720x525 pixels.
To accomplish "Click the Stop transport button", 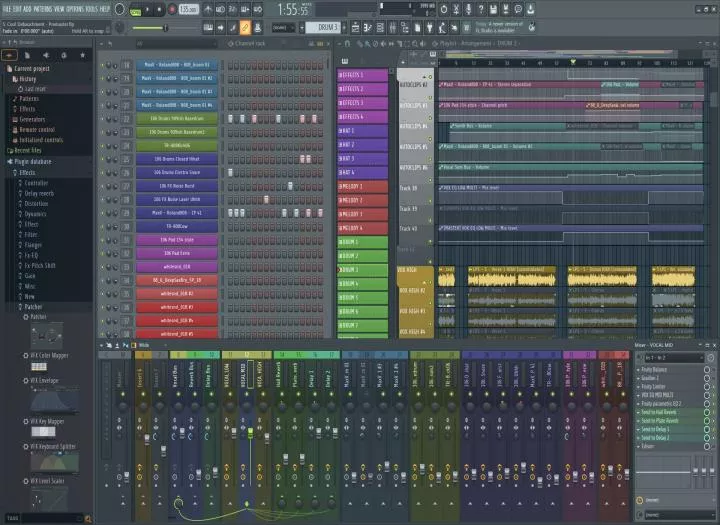I will 160,9.
